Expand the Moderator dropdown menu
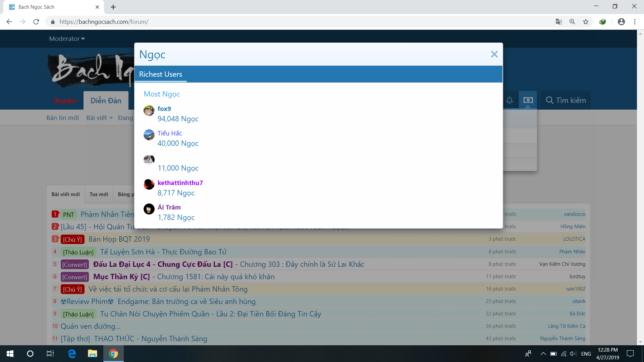The width and height of the screenshot is (644, 362). pos(67,39)
